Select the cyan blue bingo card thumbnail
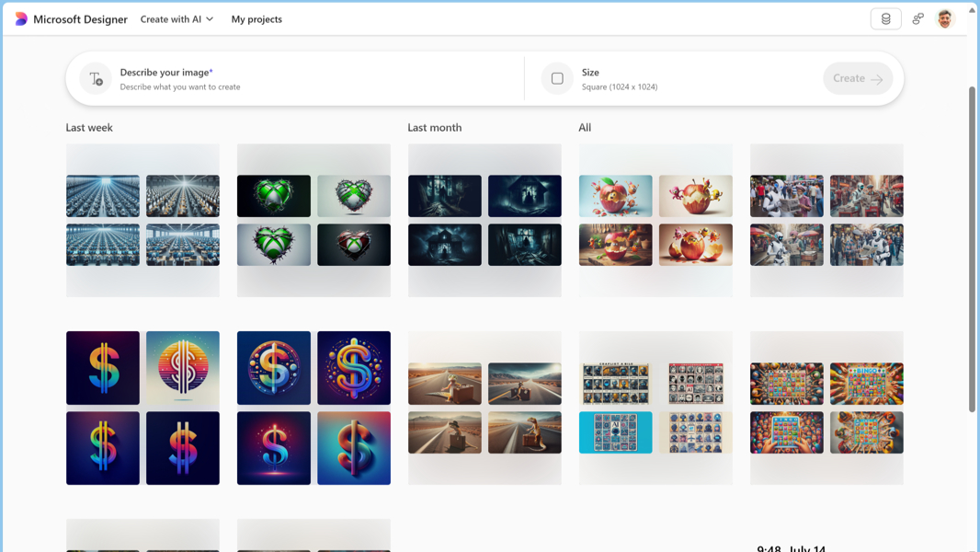Screen dimensions: 980x552 click(x=615, y=432)
